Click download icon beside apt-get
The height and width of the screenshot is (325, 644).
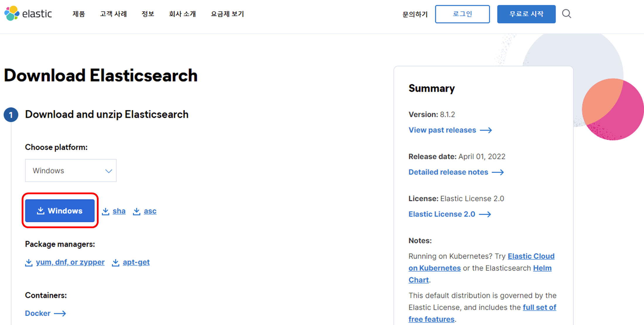click(116, 262)
